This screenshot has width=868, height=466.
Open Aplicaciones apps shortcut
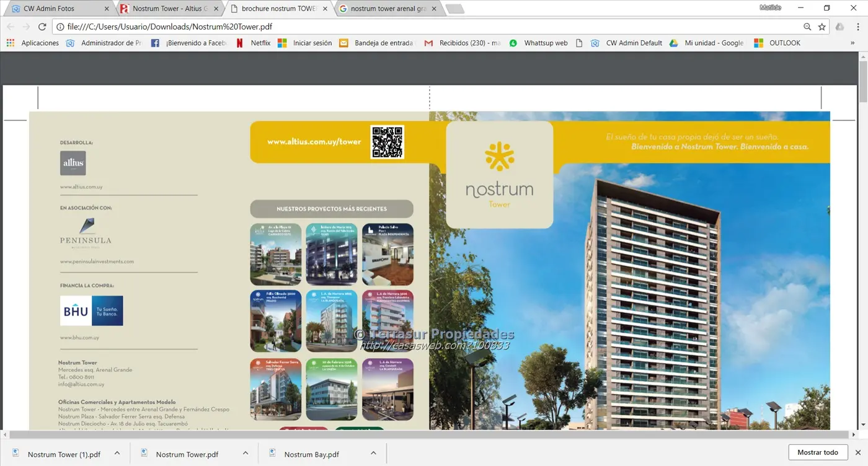[33, 43]
